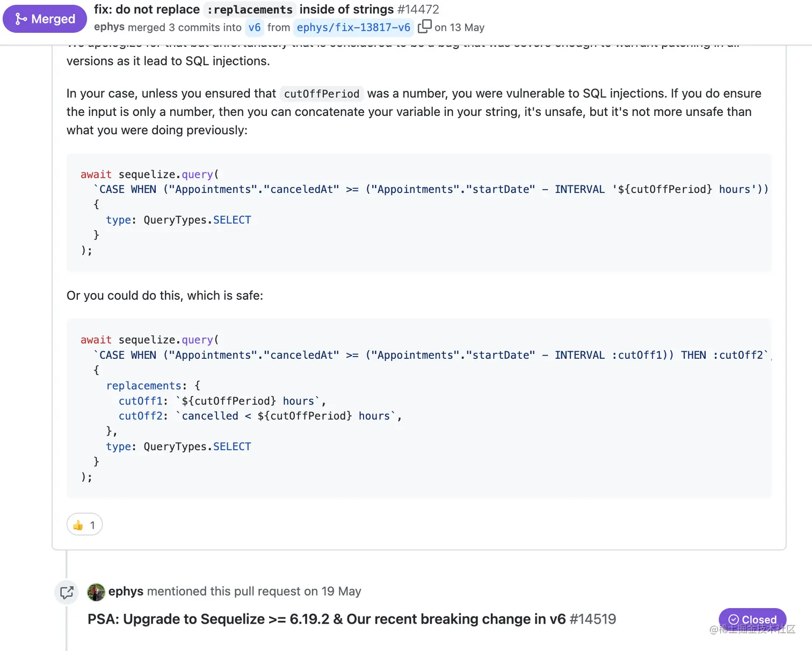Open the ephys/fix-13817-v6 branch link

pos(353,27)
